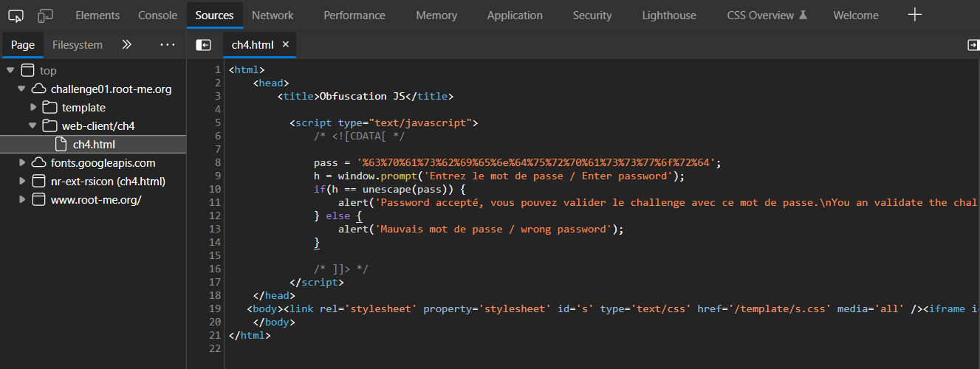Open the navigator three-dots menu

tap(168, 45)
